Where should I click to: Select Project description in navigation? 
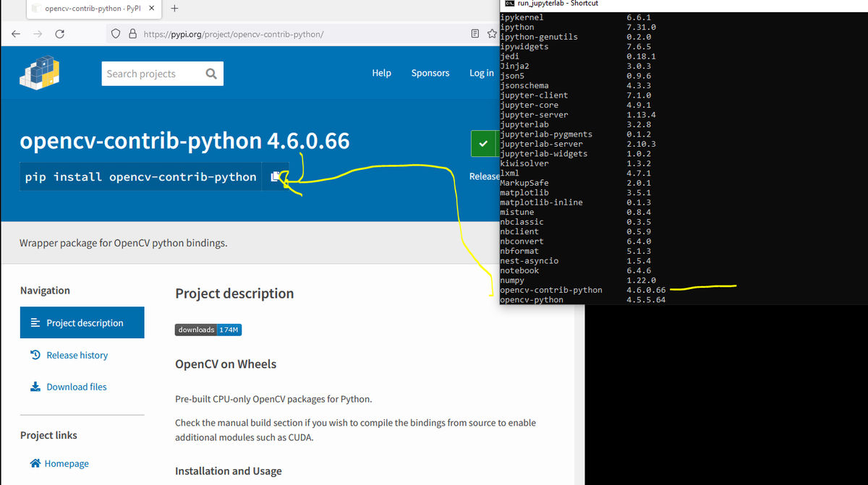tap(82, 322)
